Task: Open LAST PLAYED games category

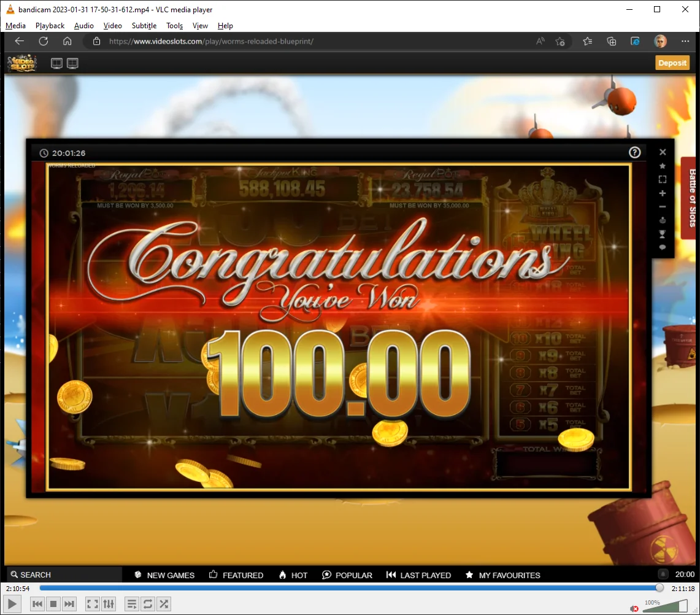Action: tap(418, 575)
